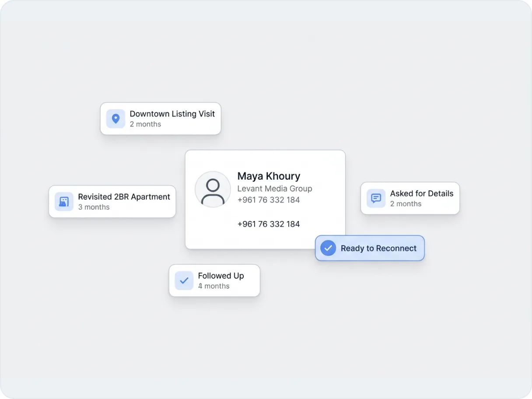
Task: Open the Asked for Details label
Action: point(421,193)
